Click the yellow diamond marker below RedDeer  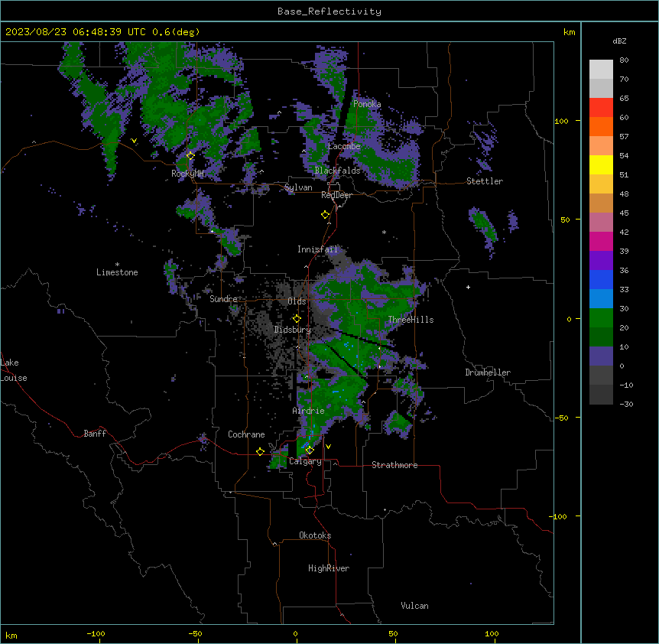pyautogui.click(x=325, y=215)
